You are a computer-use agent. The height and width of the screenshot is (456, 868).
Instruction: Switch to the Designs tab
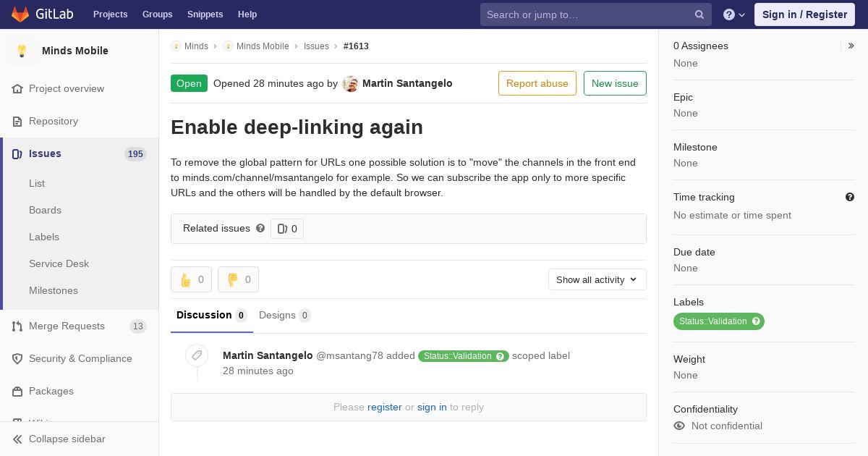[x=285, y=316]
